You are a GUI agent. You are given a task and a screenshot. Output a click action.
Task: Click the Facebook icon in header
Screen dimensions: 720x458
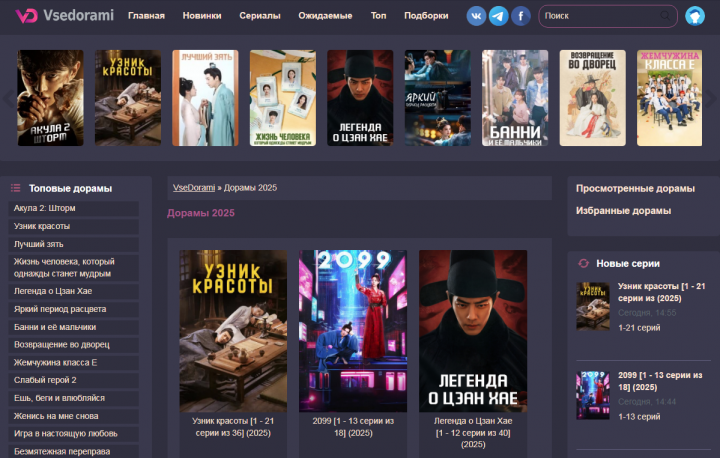coord(521,16)
